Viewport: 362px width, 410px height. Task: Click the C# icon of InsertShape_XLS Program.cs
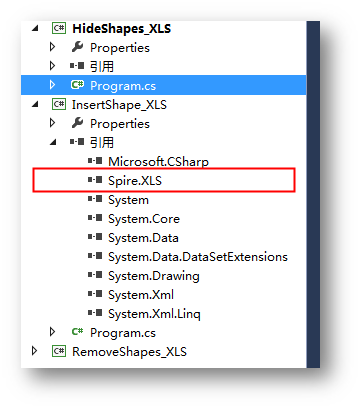[x=77, y=332]
